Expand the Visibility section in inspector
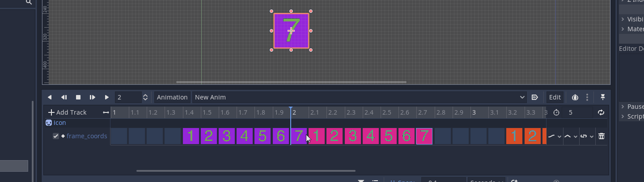This screenshot has height=182, width=644. [633, 19]
